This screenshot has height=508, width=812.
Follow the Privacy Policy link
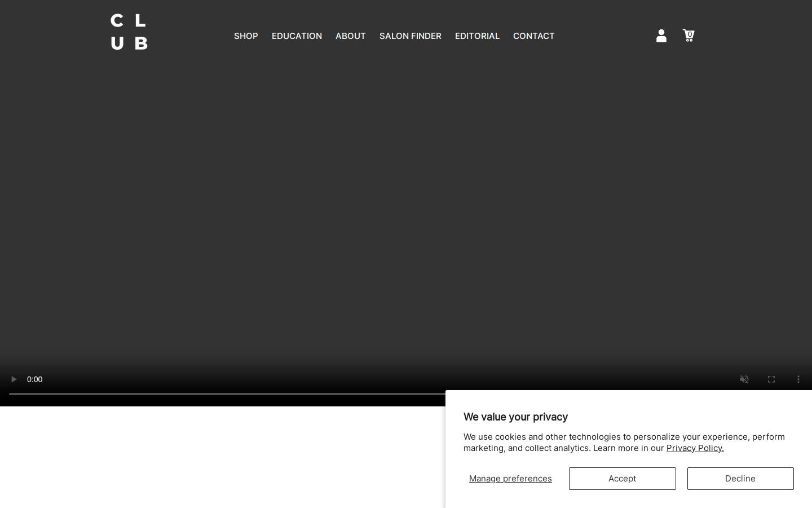(x=695, y=448)
